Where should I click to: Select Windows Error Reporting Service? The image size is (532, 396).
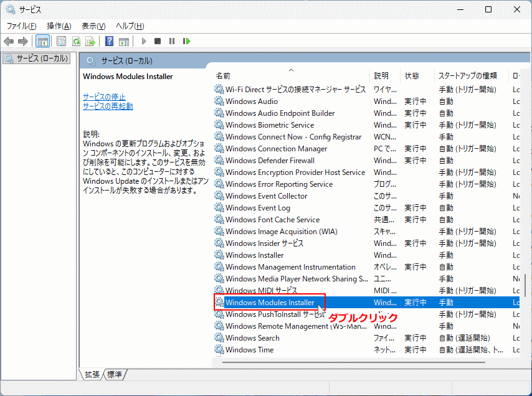point(367,184)
